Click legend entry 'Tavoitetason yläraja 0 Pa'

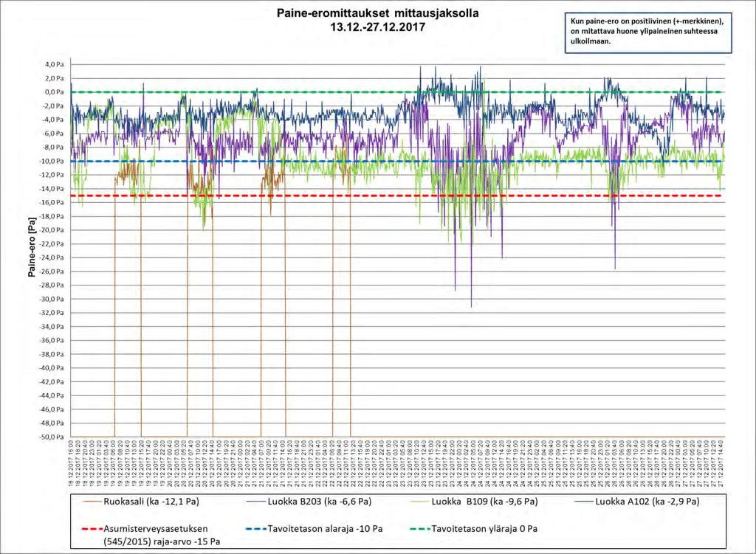tap(484, 528)
